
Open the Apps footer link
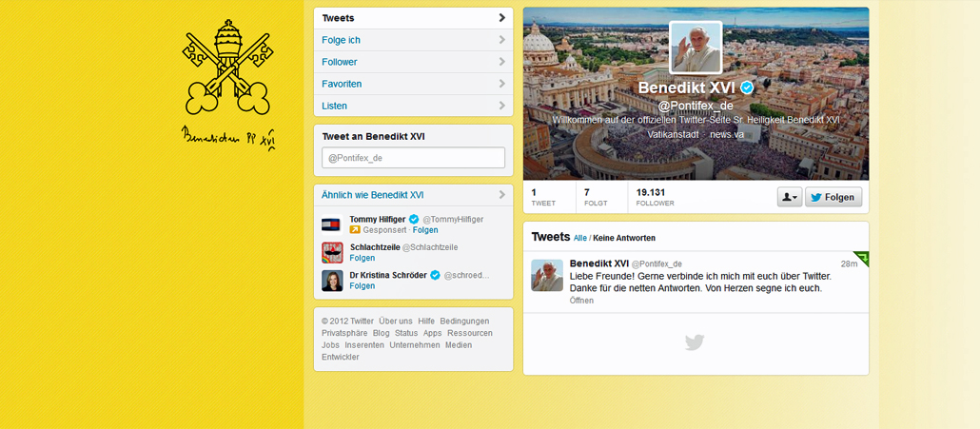click(433, 333)
